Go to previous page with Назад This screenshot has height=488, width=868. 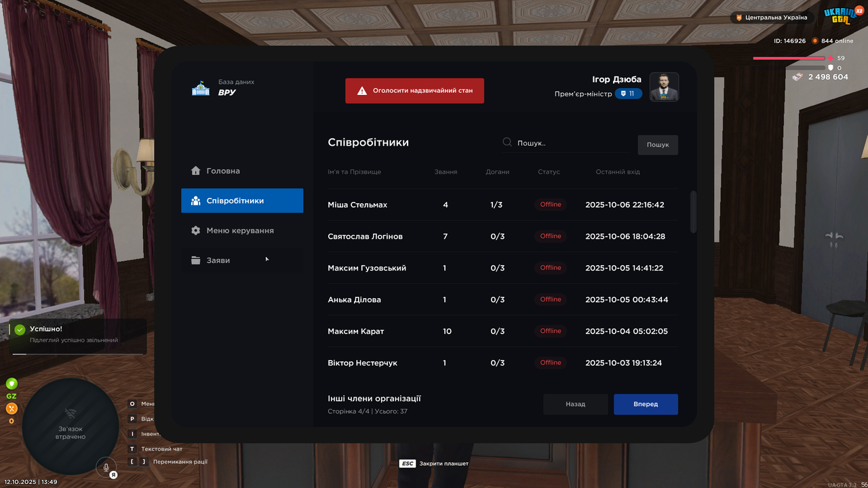pyautogui.click(x=576, y=404)
